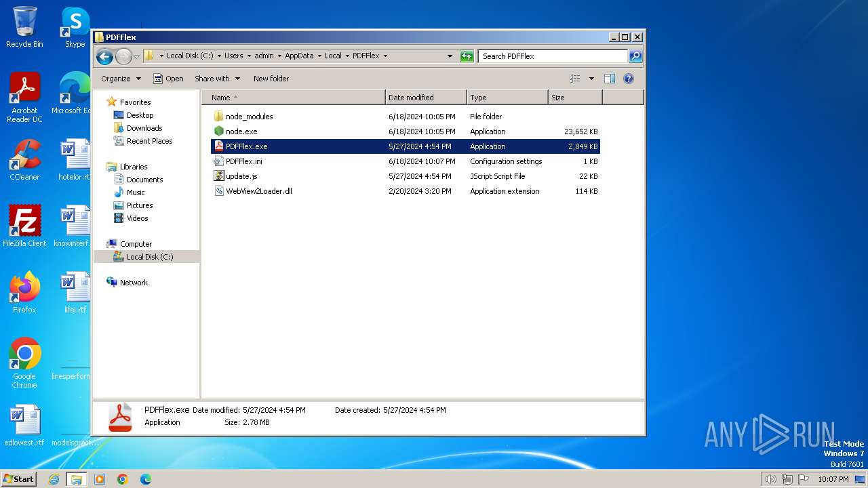This screenshot has width=868, height=488.
Task: Select the PDFFlex.ini file
Action: tap(243, 161)
